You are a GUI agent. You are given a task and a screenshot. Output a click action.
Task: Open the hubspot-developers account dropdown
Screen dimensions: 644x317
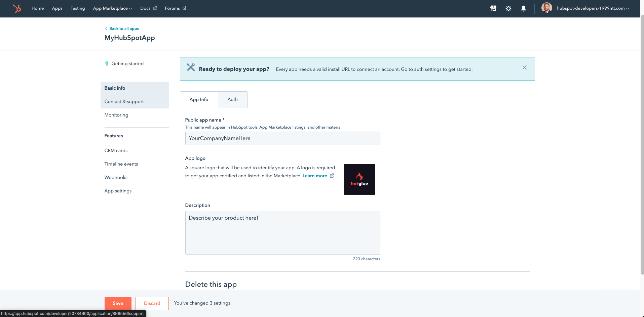pyautogui.click(x=593, y=8)
